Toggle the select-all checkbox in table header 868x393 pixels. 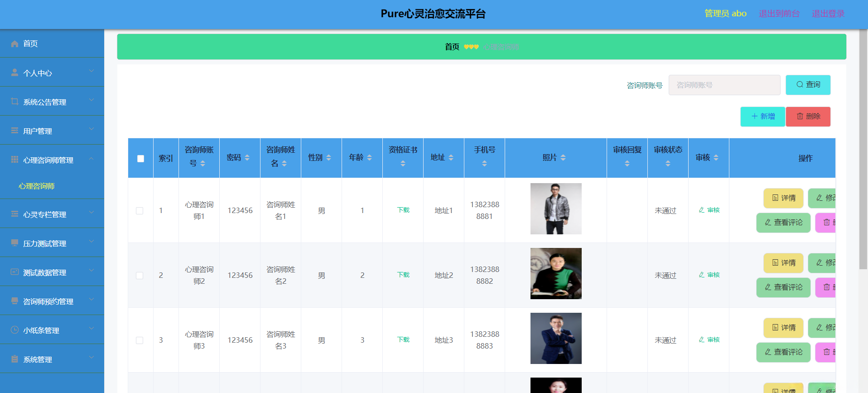(x=140, y=159)
